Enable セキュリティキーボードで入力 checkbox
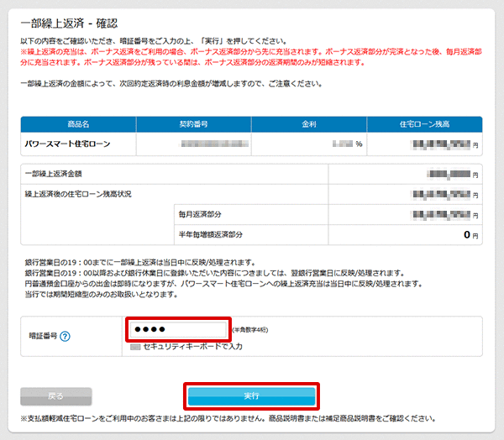 134,346
